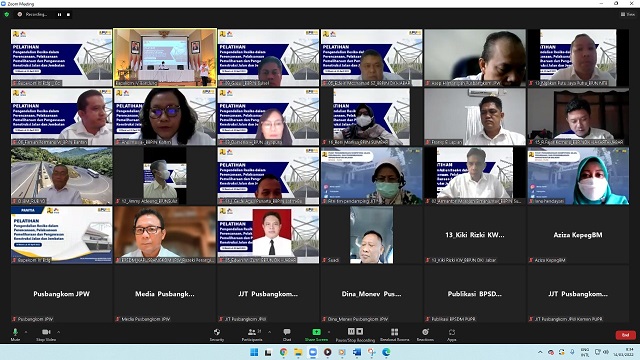Screen dimensions: 640x360
Task: Select the PANITIA training banner tile
Action: click(x=62, y=235)
